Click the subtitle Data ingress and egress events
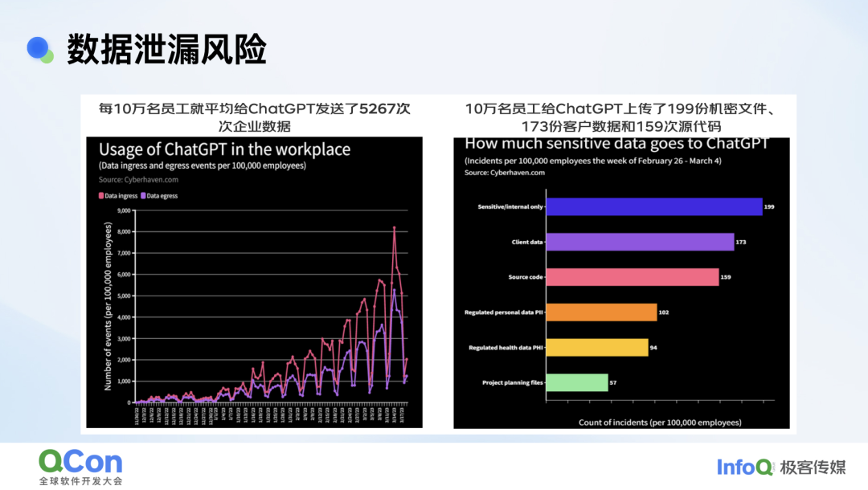Image resolution: width=868 pixels, height=490 pixels. coord(202,165)
